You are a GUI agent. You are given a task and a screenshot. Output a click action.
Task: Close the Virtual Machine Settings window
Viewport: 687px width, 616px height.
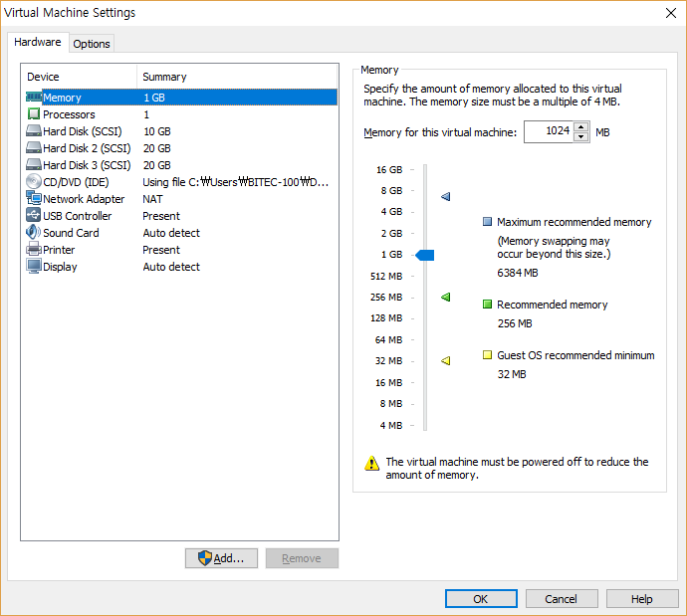click(671, 13)
